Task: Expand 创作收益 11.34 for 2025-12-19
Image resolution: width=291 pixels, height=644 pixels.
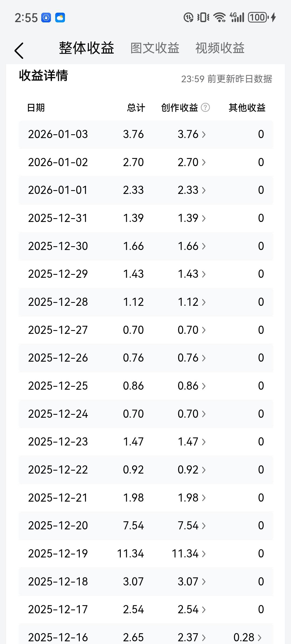Action: pyautogui.click(x=189, y=554)
